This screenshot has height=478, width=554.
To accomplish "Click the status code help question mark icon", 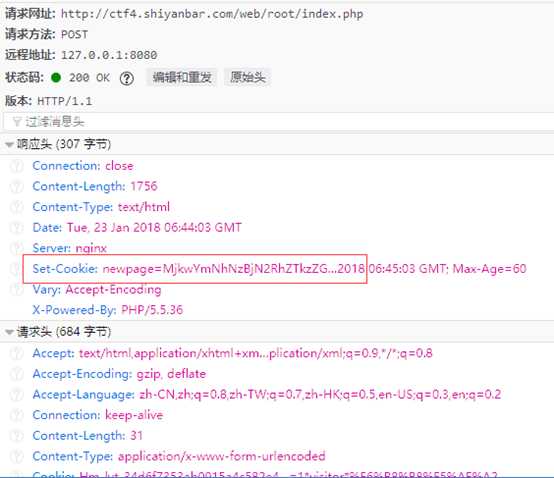I will click(x=126, y=78).
